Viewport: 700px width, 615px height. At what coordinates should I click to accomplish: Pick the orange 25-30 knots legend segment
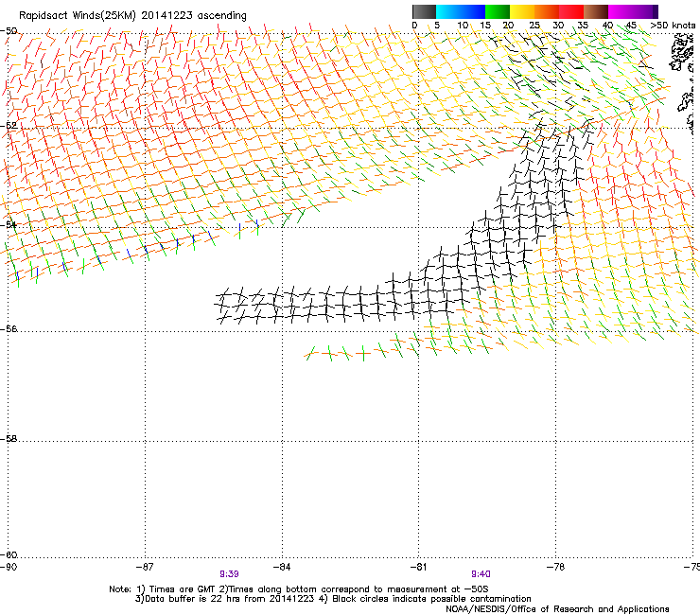(x=547, y=11)
